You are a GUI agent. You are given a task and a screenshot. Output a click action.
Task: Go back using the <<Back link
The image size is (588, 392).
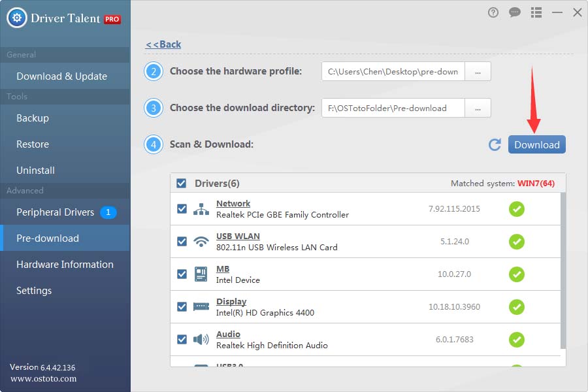163,44
